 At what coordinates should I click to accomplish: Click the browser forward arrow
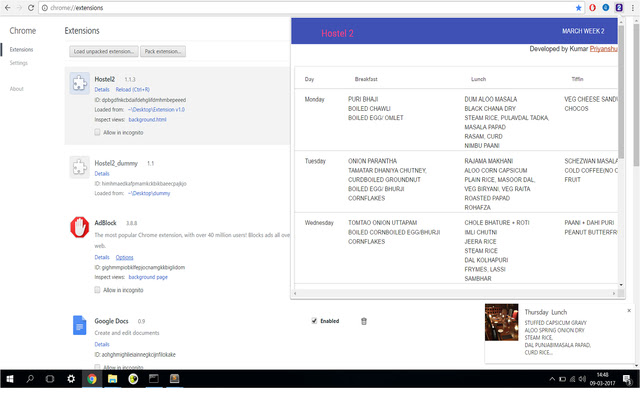19,8
